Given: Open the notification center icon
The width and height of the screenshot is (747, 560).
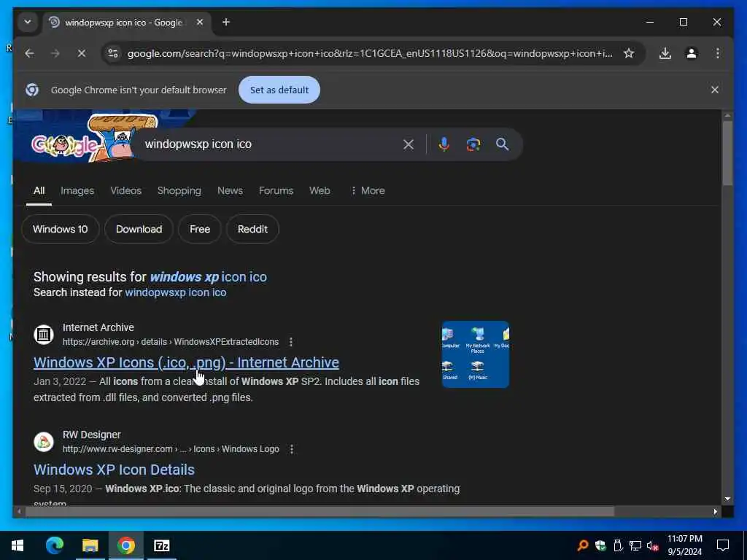Looking at the screenshot, I should (723, 545).
